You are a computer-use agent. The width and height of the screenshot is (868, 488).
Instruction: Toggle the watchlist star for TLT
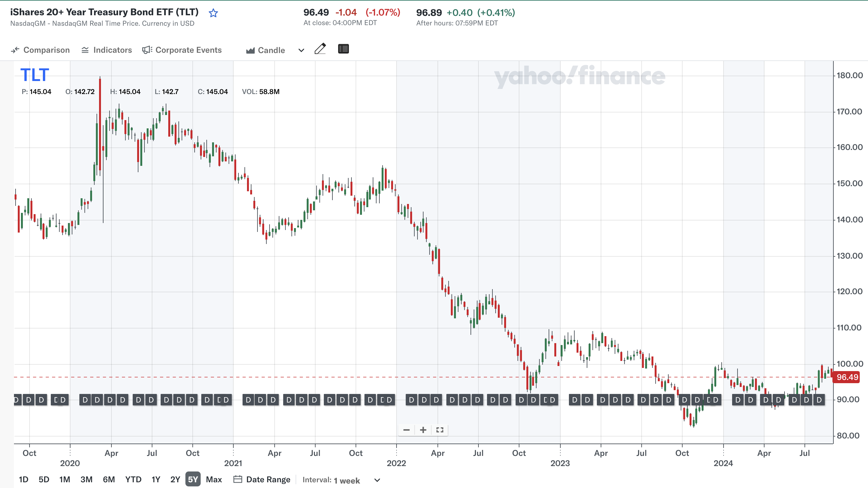pyautogui.click(x=213, y=13)
